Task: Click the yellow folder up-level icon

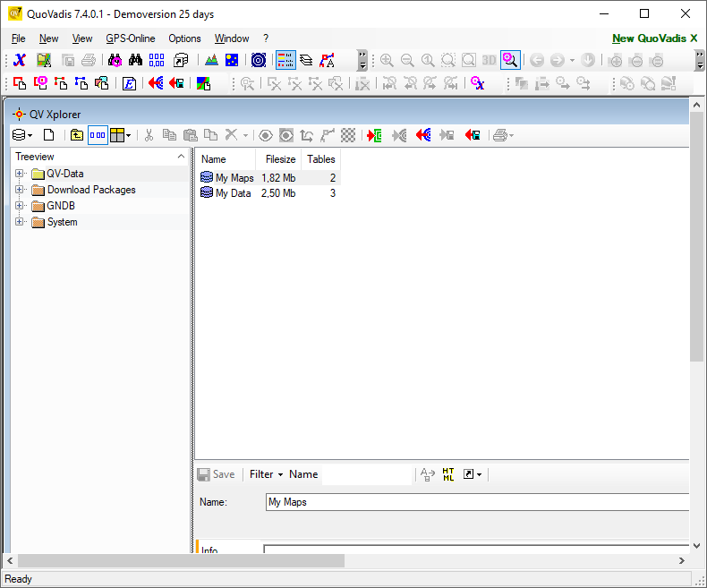Action: coord(77,135)
